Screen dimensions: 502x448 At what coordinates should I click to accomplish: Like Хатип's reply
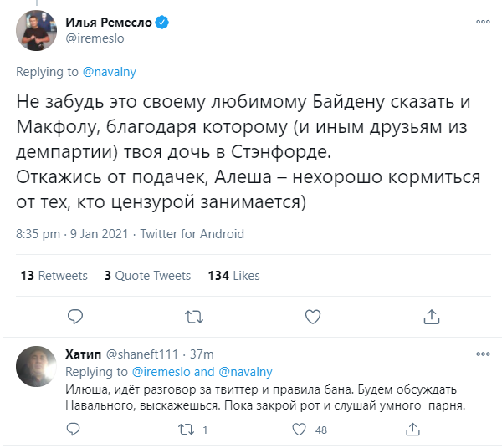[x=300, y=430]
